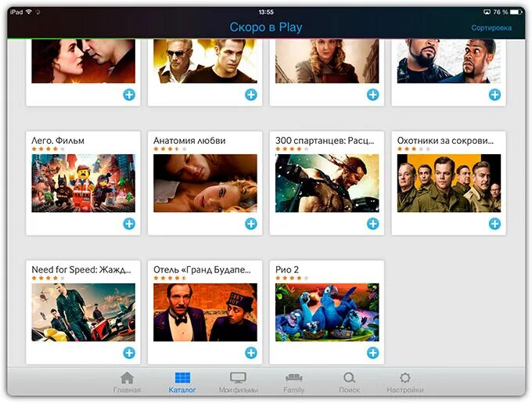Tap the battery indicator in status bar

tap(516, 13)
